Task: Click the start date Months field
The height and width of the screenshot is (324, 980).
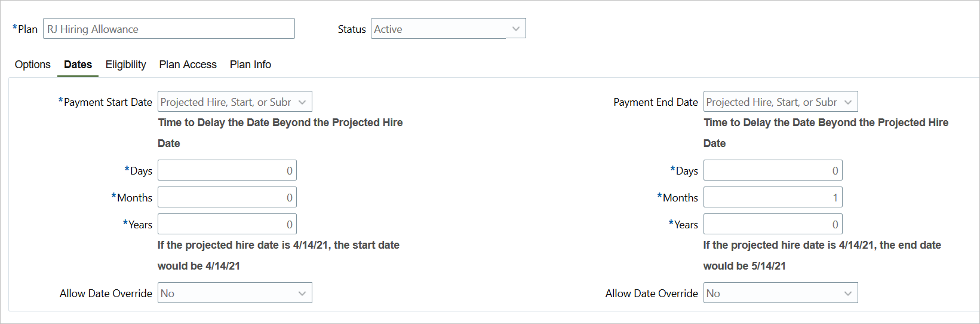Action: (x=227, y=197)
